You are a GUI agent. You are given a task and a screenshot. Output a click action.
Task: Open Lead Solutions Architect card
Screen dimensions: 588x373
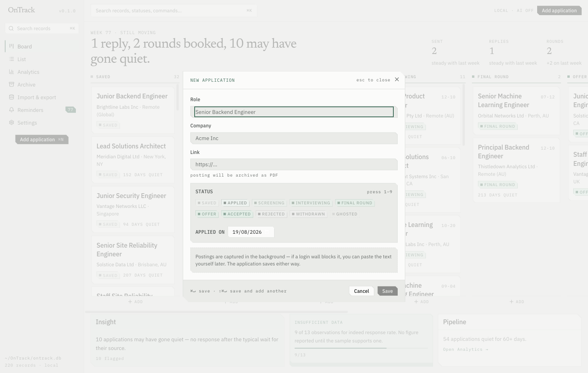click(133, 160)
